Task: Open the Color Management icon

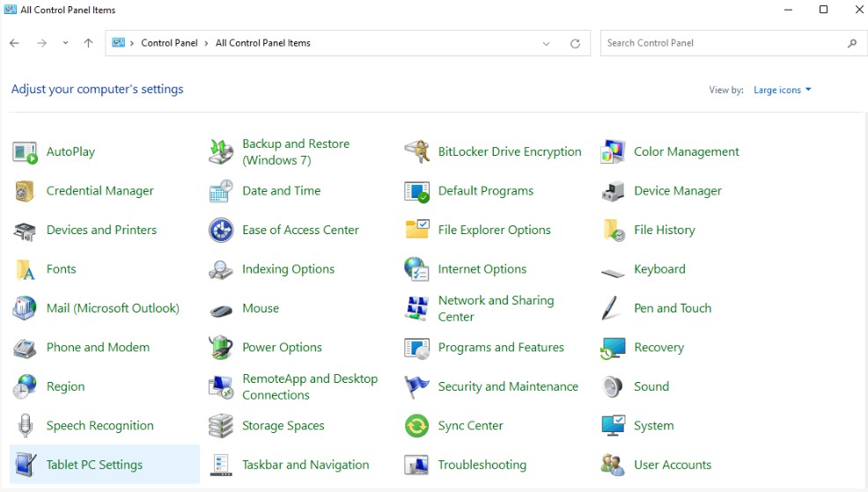Action: pos(613,152)
